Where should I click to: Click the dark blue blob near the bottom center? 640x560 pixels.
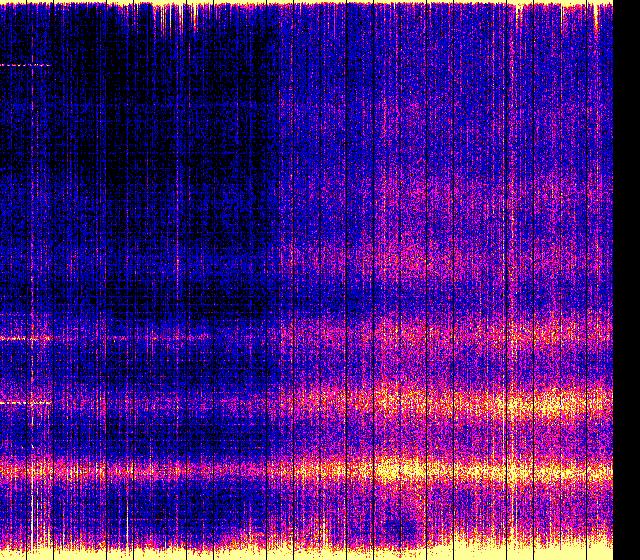tap(400, 524)
